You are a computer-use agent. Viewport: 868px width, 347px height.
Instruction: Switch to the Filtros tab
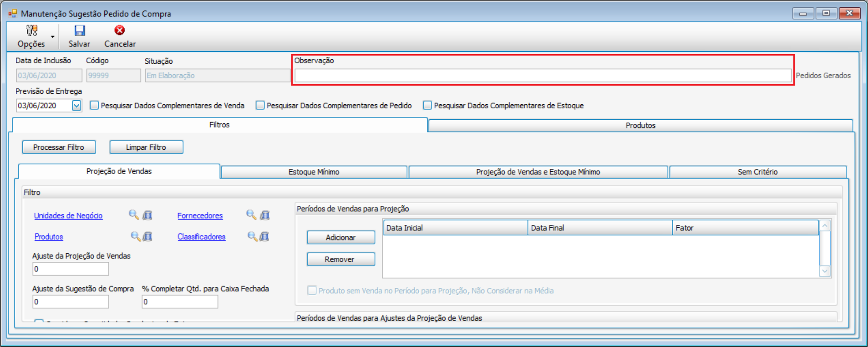pos(219,125)
